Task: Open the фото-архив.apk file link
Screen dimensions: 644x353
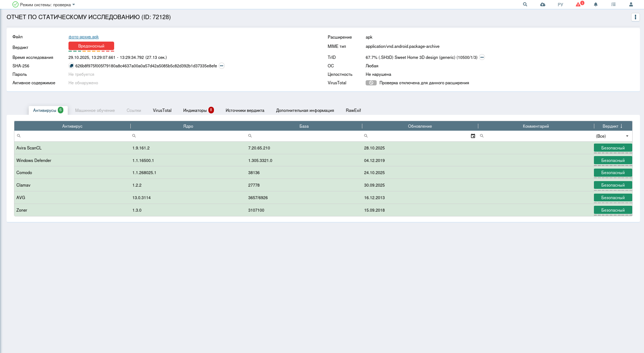Action: (84, 37)
